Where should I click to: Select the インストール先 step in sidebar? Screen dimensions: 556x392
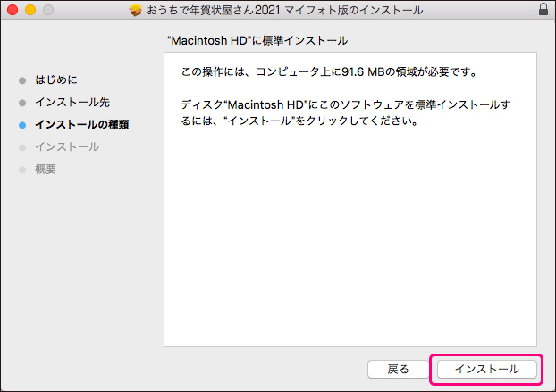pos(72,103)
